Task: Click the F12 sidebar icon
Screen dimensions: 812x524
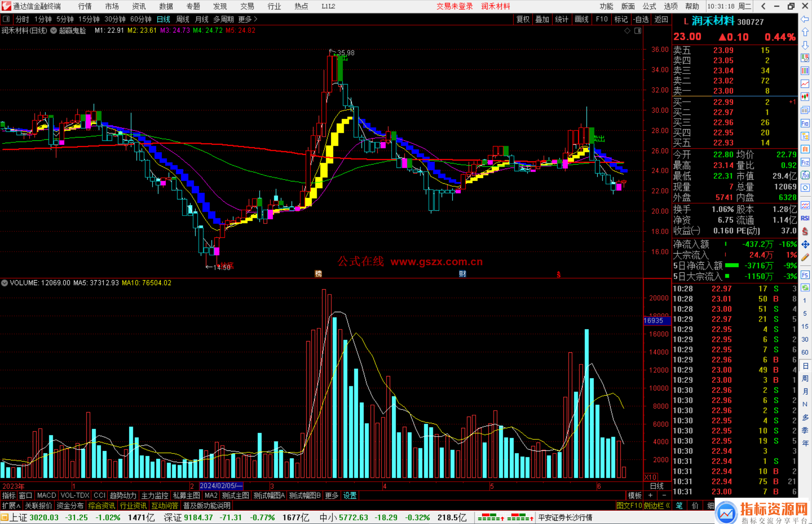Action: click(x=805, y=162)
